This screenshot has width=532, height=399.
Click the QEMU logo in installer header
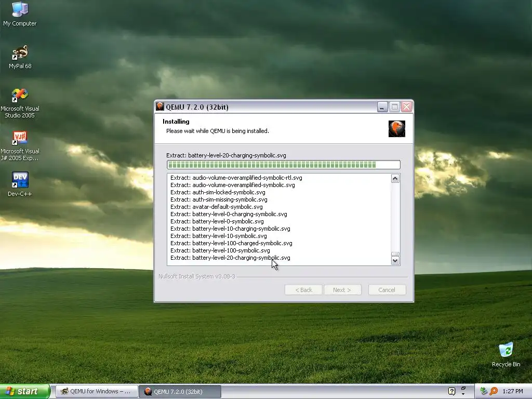click(396, 129)
